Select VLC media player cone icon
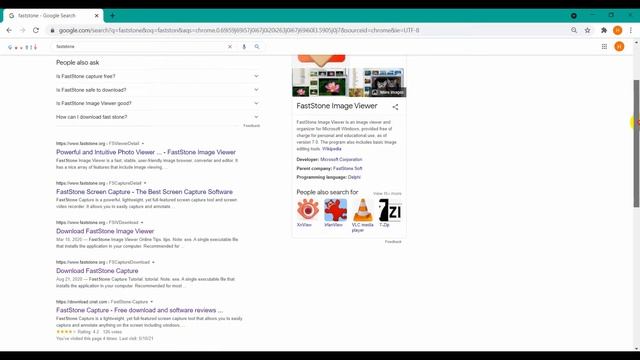This screenshot has width=640, height=360. (x=363, y=210)
